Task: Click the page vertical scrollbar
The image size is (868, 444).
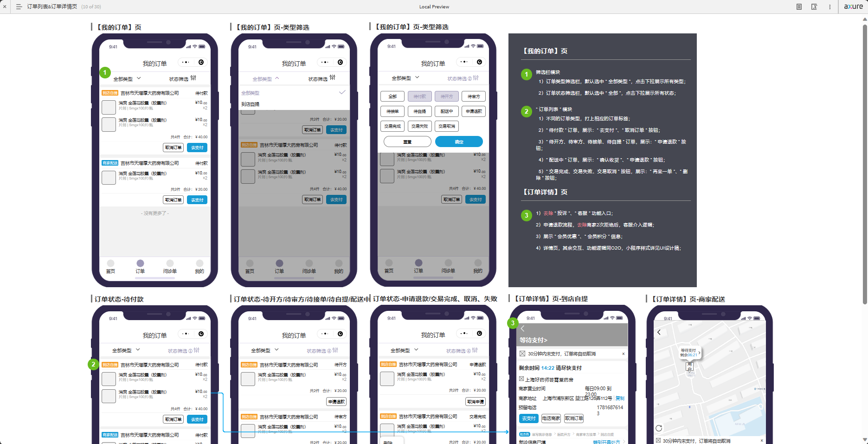Action: 865,165
